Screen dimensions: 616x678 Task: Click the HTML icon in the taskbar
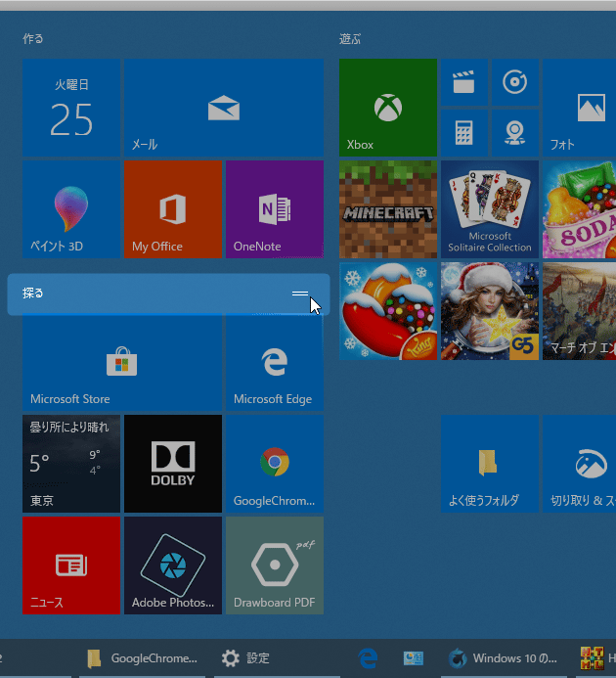click(x=592, y=658)
